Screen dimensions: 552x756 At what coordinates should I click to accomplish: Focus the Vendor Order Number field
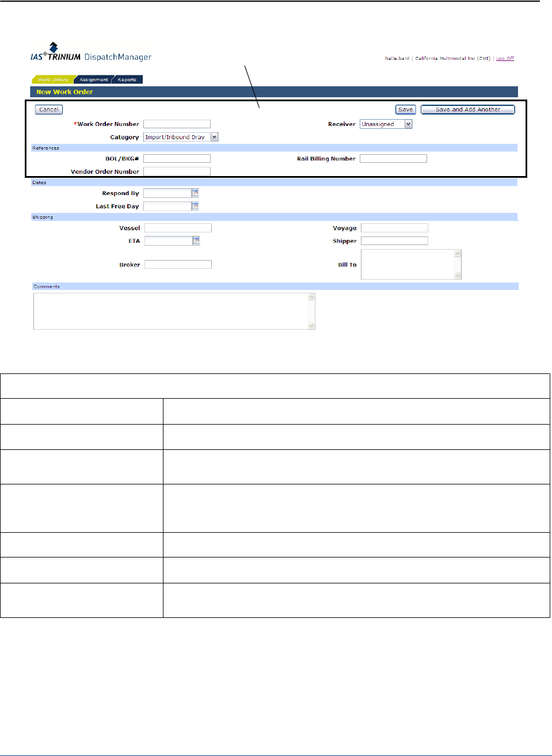[177, 171]
